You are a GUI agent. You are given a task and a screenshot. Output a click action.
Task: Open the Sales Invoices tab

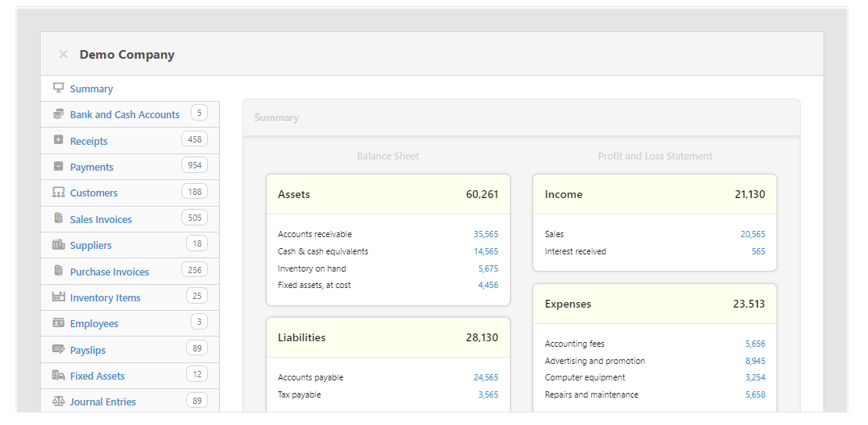click(101, 220)
